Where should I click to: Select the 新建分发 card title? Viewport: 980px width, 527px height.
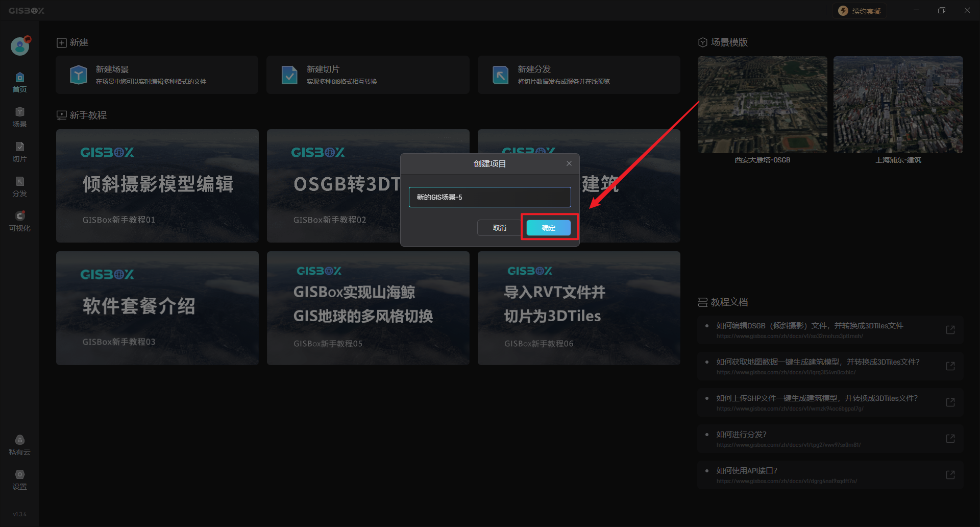534,69
